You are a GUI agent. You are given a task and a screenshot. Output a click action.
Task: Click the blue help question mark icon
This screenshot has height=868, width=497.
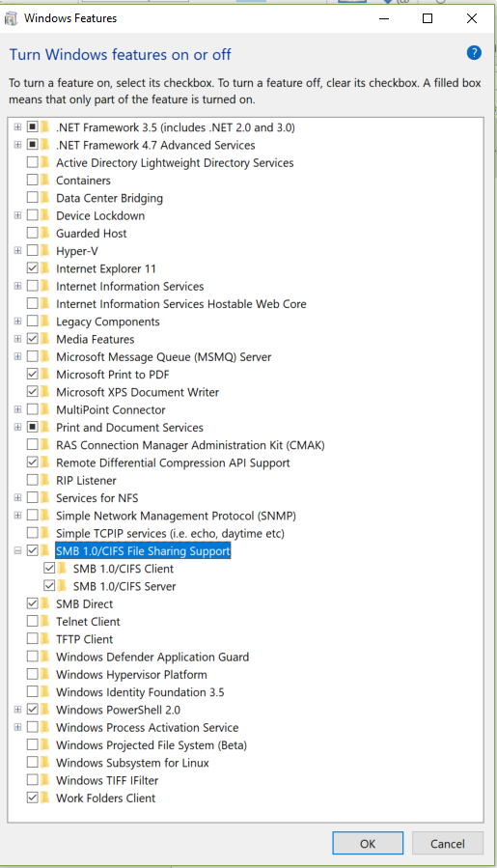(474, 52)
